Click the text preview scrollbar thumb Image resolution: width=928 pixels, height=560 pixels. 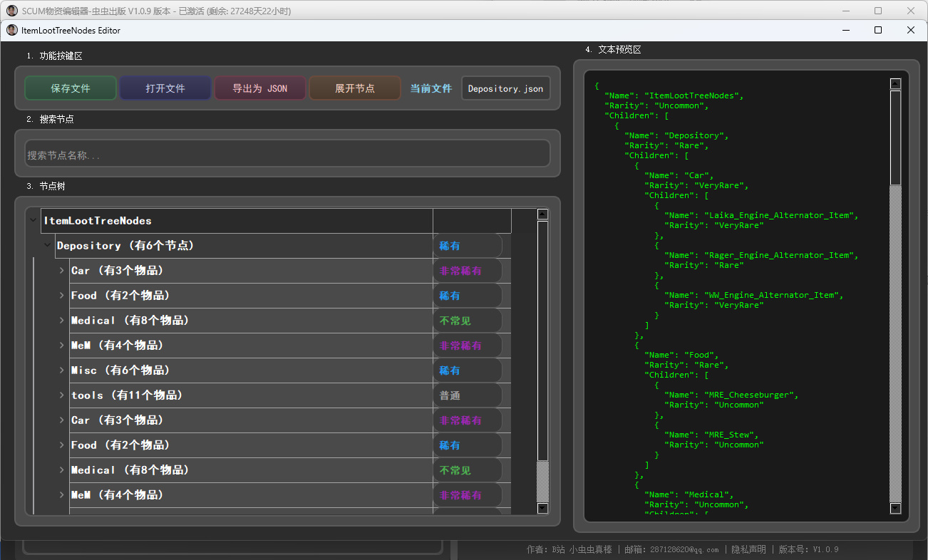pos(895,138)
